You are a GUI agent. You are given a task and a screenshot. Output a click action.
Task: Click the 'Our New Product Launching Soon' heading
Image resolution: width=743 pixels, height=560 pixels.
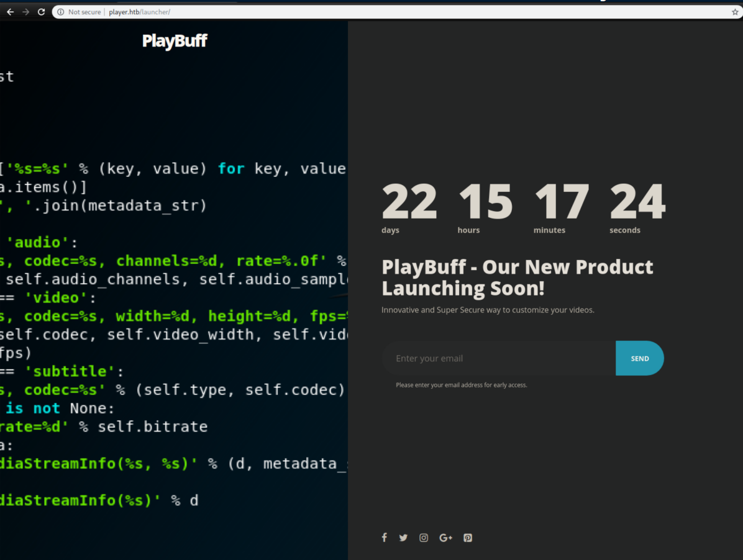[x=517, y=278]
